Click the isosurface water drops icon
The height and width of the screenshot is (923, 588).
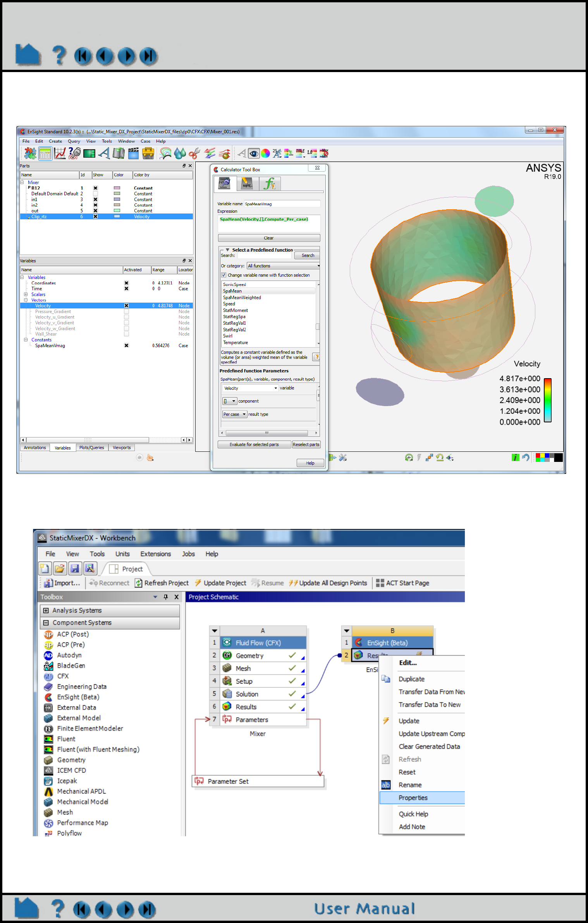(180, 153)
